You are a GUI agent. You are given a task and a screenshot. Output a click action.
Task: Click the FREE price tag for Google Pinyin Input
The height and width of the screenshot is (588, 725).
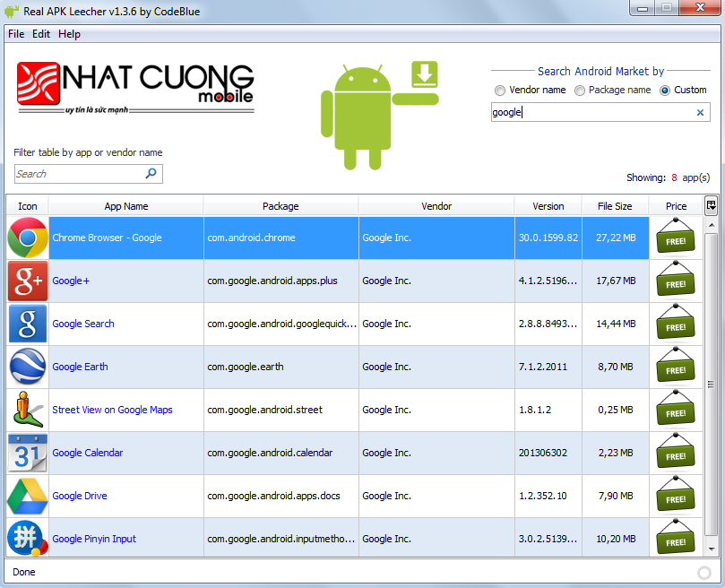coord(676,538)
